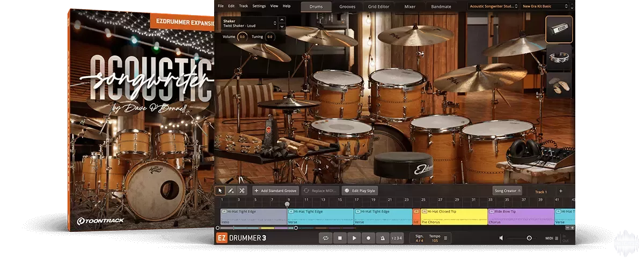Expand the Intro block articulation arrow
Viewport: 644px width, 262px height.
pos(224,212)
